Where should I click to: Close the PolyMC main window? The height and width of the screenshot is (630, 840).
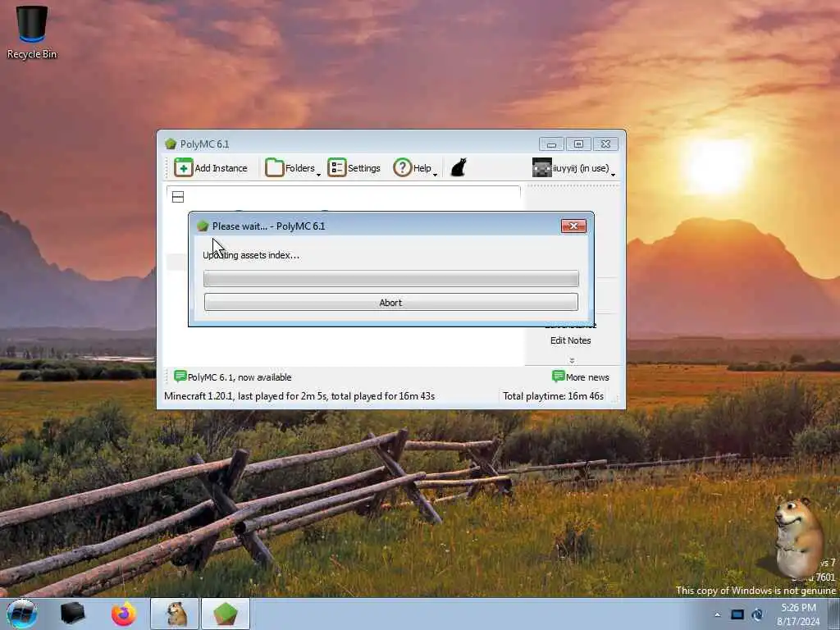point(605,144)
